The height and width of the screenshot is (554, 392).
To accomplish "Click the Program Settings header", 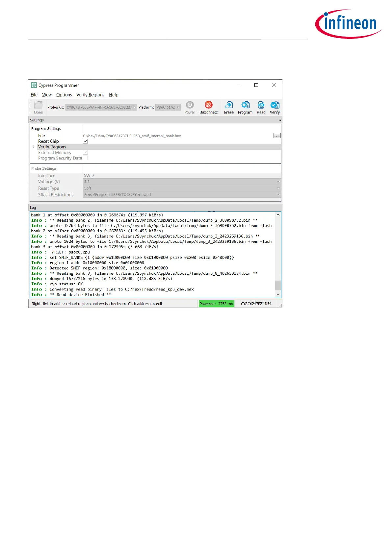I will click(x=46, y=129).
